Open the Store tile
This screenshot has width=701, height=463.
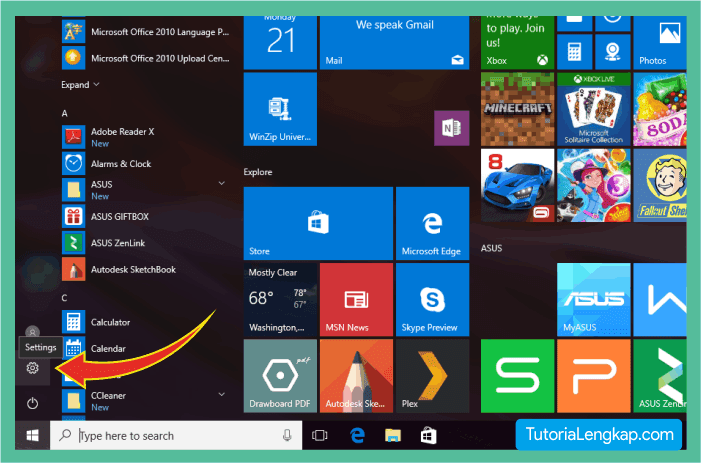coord(318,223)
